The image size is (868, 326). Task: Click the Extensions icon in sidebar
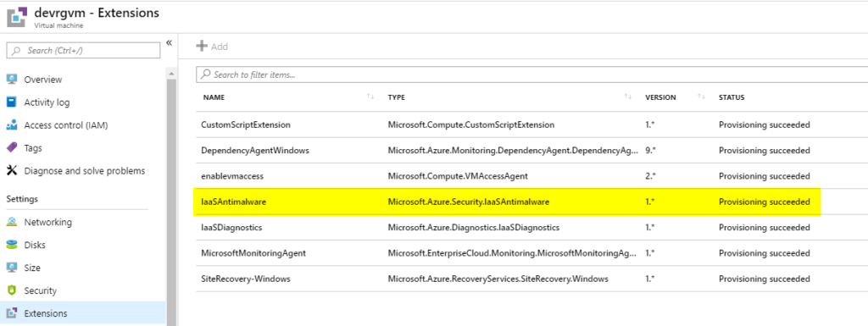[x=12, y=313]
